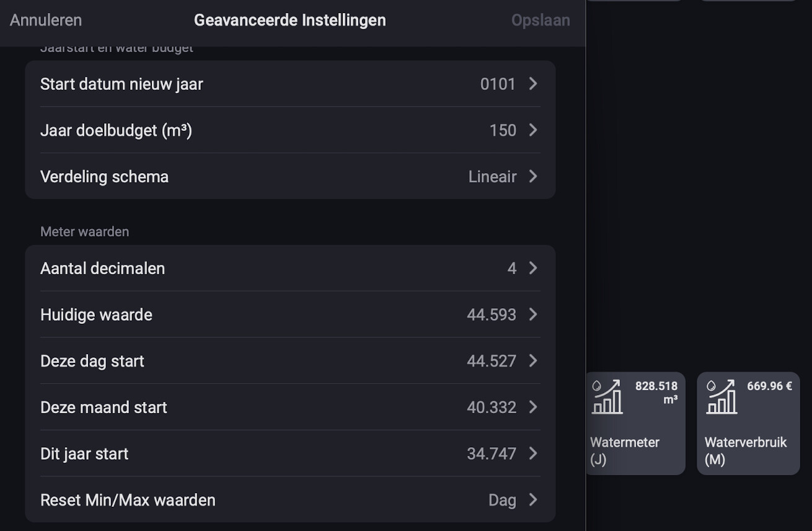The image size is (812, 531).
Task: Edit the Dit jaar start value 34.747
Action: pyautogui.click(x=491, y=454)
